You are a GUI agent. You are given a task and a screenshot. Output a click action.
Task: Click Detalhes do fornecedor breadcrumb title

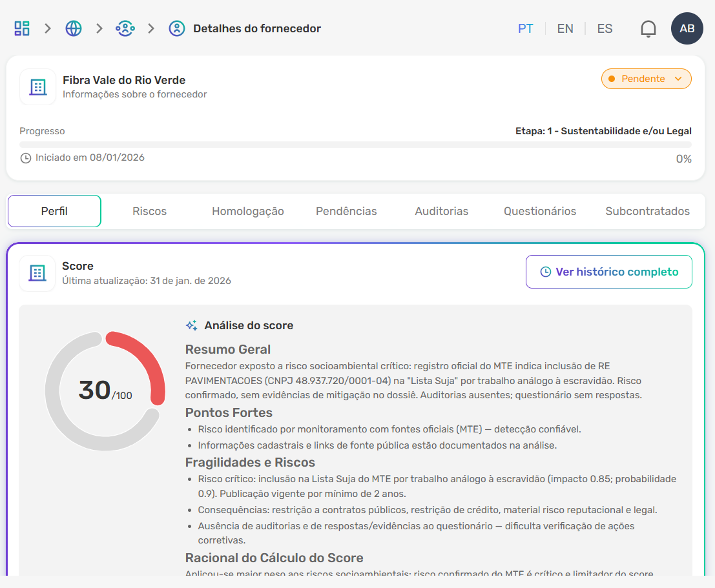(257, 28)
